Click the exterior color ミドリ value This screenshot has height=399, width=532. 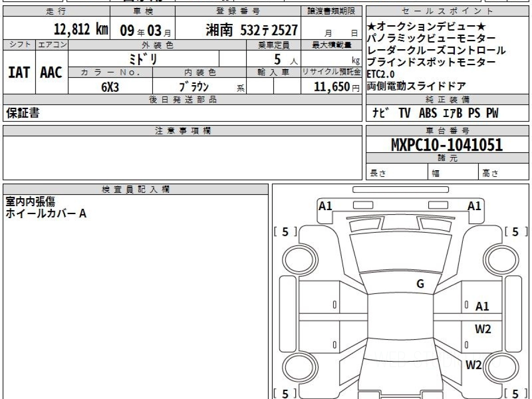coord(143,59)
